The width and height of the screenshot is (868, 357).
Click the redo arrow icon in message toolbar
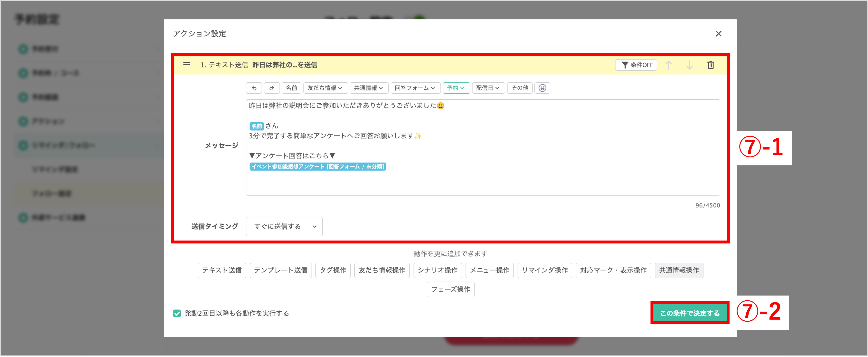[272, 88]
